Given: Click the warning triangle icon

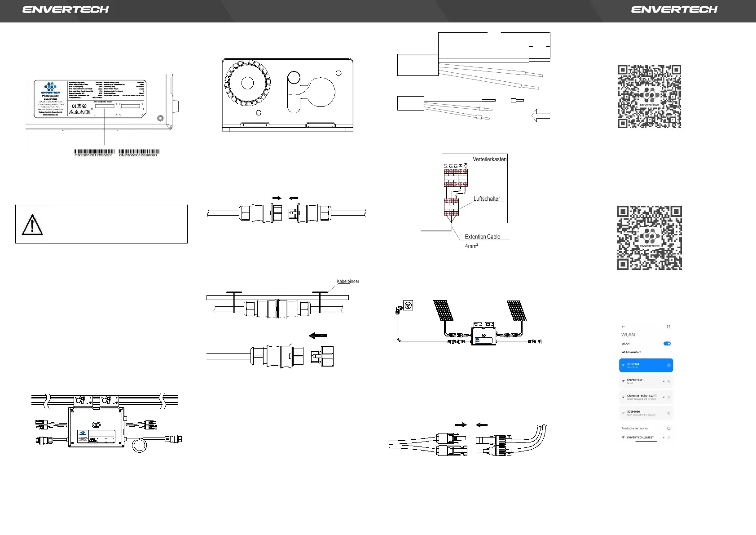Looking at the screenshot, I should [32, 225].
